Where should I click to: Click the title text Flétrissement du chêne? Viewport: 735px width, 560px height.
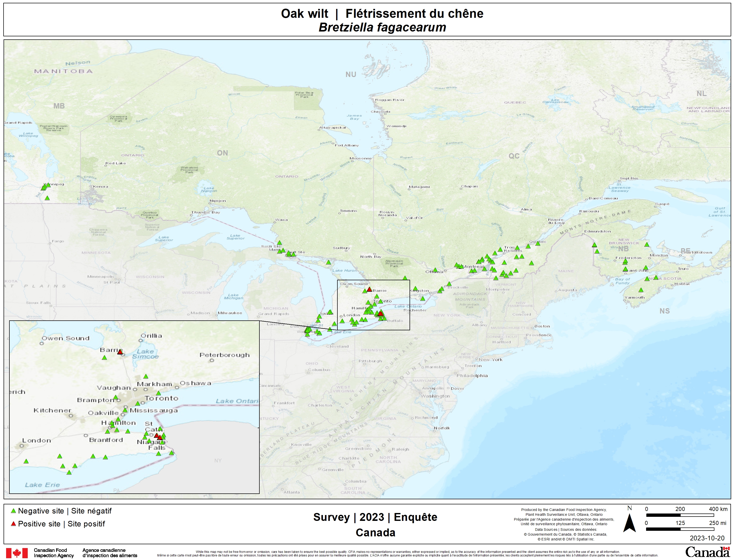click(x=414, y=14)
